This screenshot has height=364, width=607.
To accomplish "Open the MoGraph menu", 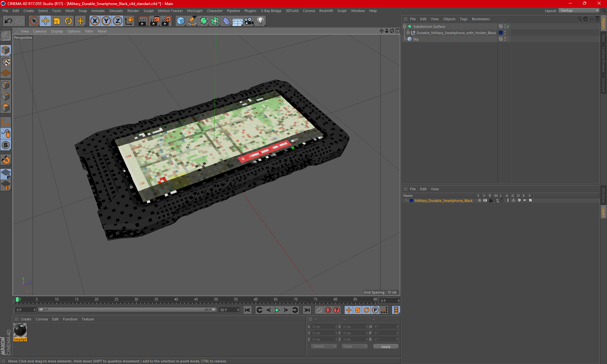I will (x=195, y=11).
